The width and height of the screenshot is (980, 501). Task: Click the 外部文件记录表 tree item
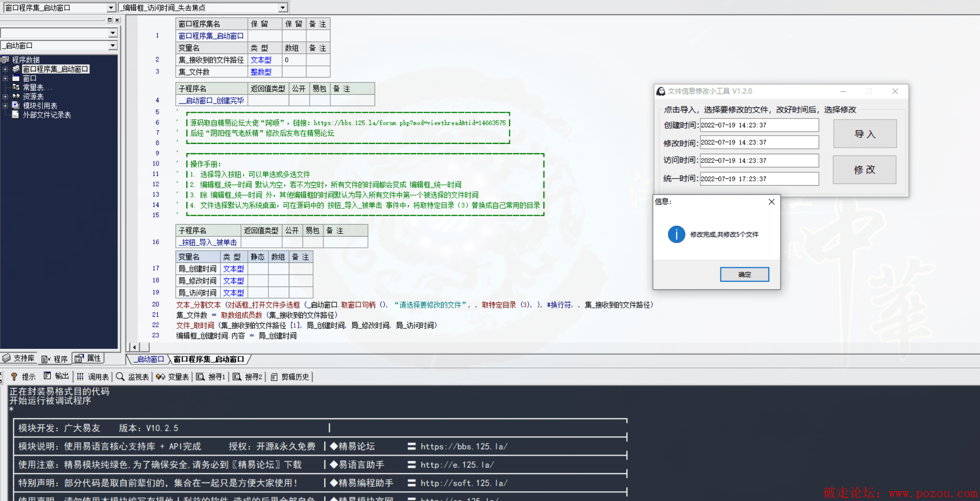(x=47, y=115)
